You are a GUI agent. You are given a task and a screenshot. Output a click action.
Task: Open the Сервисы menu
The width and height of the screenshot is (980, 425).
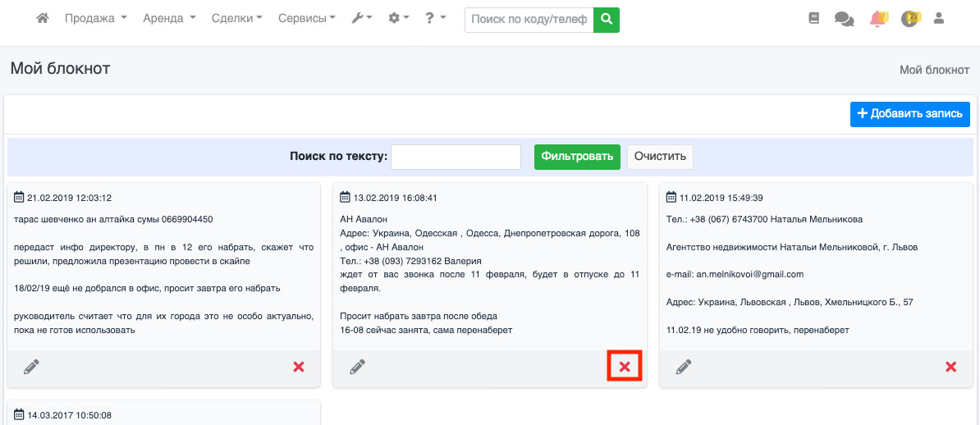click(306, 18)
